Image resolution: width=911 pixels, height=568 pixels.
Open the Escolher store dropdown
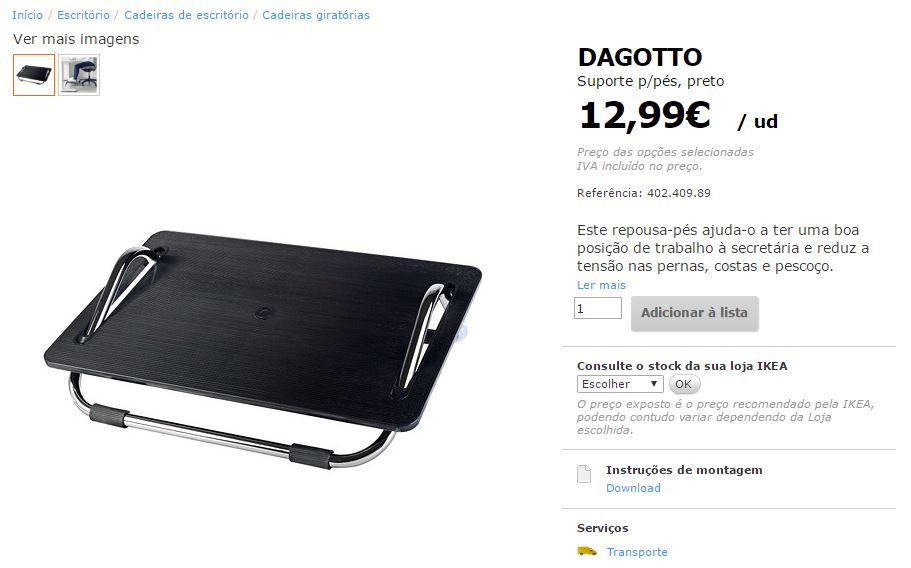click(x=620, y=384)
